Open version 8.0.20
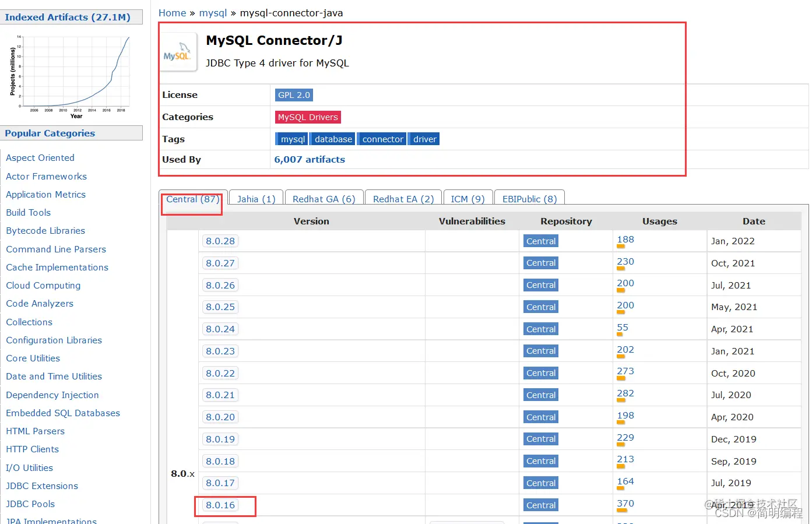 coord(220,417)
